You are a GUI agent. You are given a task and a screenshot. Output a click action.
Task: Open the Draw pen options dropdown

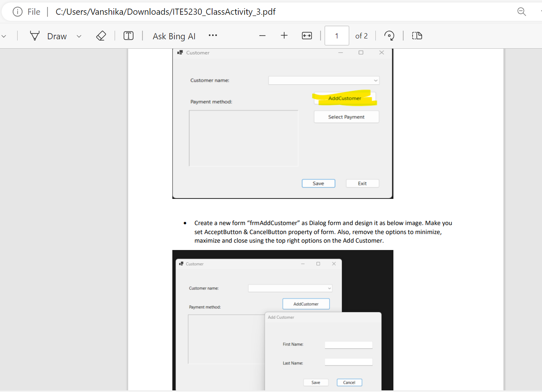pos(79,36)
